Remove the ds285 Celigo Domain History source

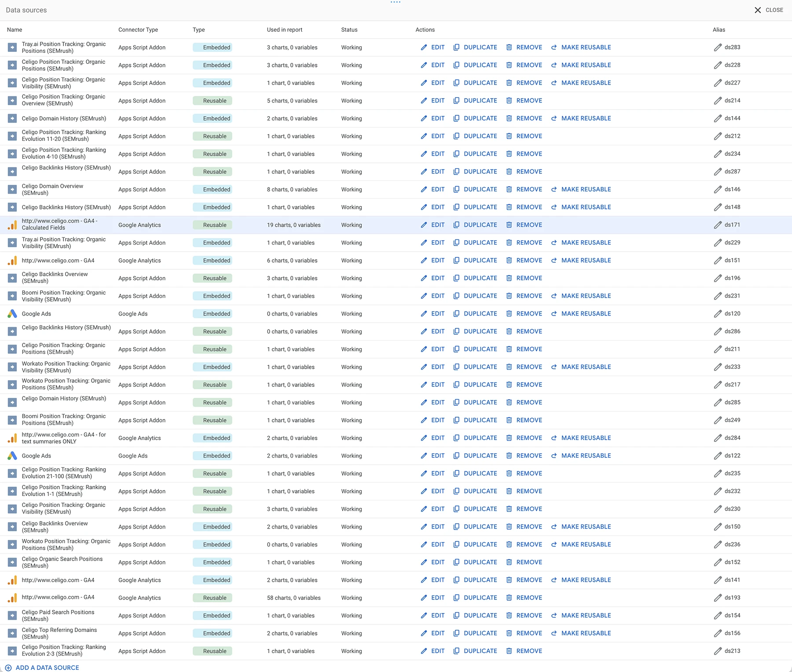point(524,402)
